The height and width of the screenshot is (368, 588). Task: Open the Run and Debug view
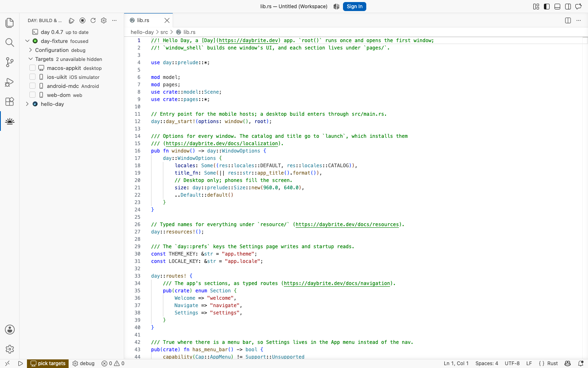click(10, 82)
